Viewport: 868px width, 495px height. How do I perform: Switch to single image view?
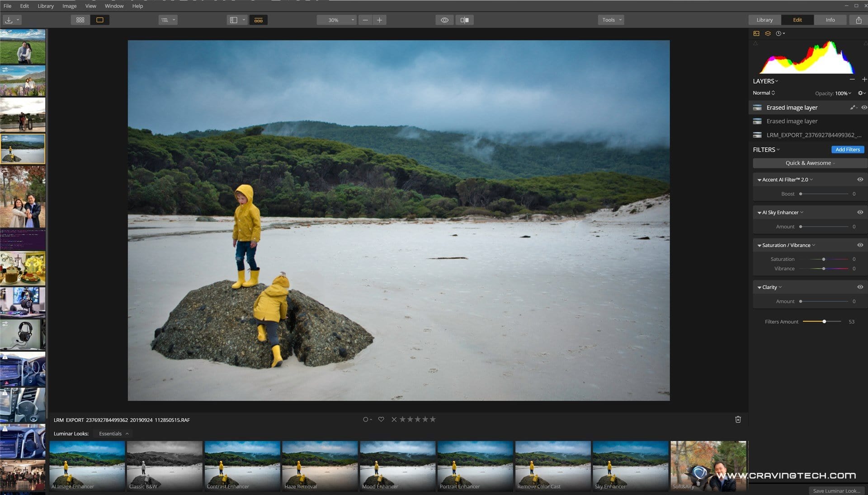(x=100, y=20)
